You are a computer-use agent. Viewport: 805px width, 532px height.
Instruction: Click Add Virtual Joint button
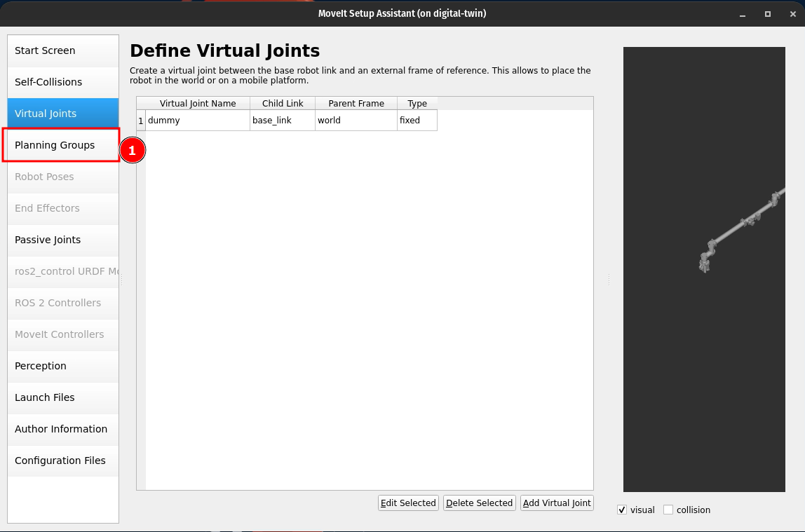click(557, 503)
